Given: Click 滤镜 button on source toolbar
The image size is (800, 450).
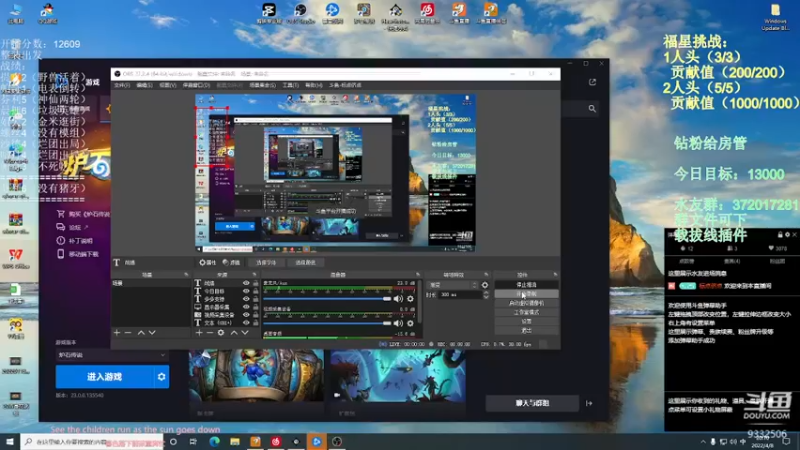Looking at the screenshot, I should (x=231, y=262).
